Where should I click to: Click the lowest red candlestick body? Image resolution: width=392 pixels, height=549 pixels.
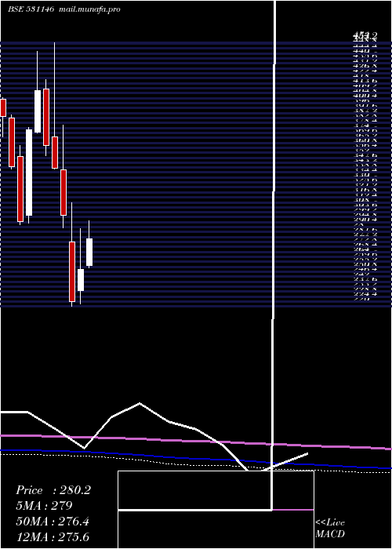tap(72, 271)
